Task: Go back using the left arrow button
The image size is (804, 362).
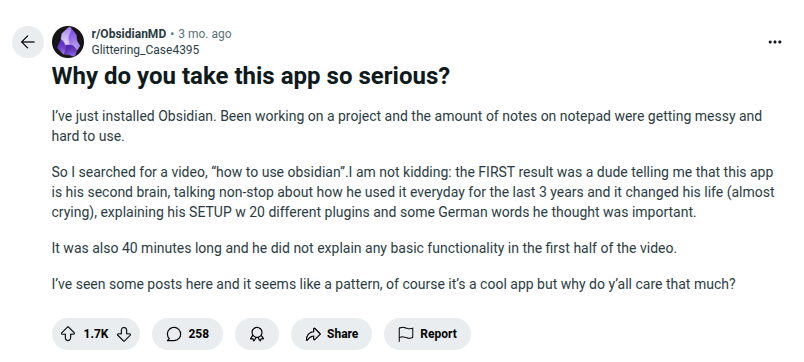Action: pyautogui.click(x=28, y=42)
